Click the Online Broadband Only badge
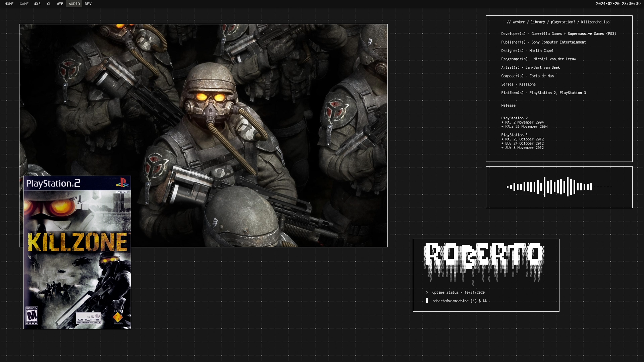 coord(89,318)
